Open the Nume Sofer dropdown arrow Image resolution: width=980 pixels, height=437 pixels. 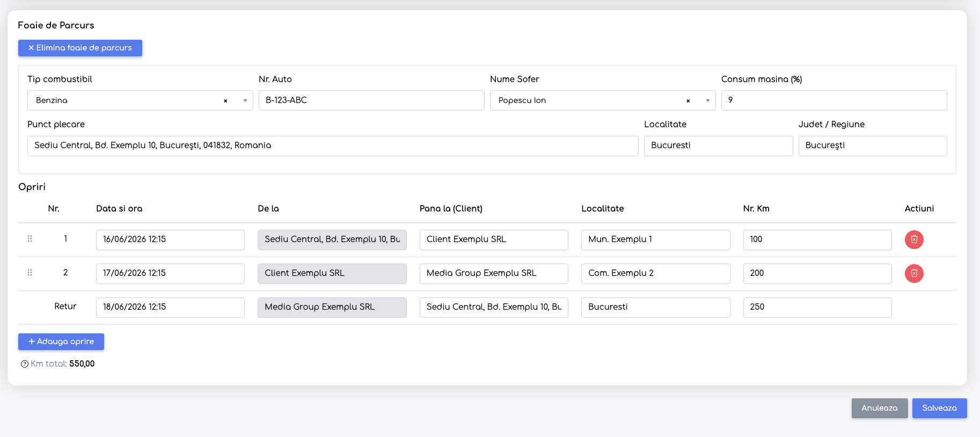[x=707, y=101]
